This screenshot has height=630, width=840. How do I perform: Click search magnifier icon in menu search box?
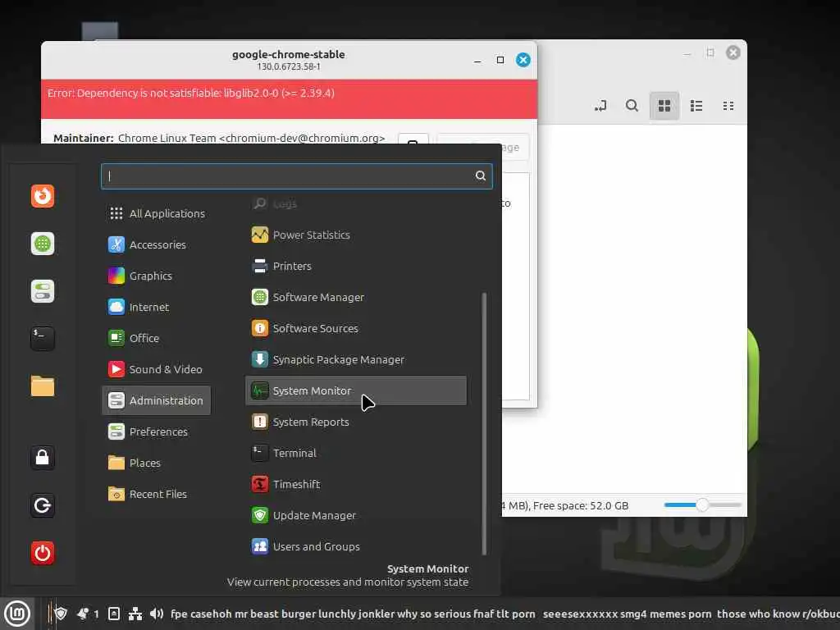coord(481,176)
